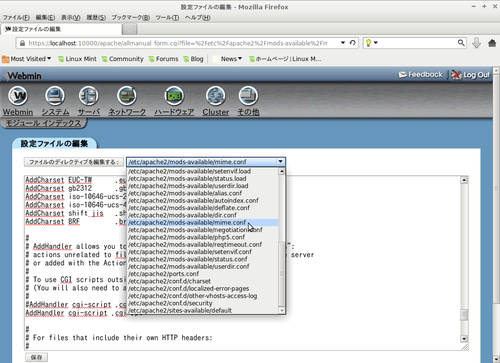
Task: Select negotiation.conf in the file list
Action: pyautogui.click(x=203, y=230)
